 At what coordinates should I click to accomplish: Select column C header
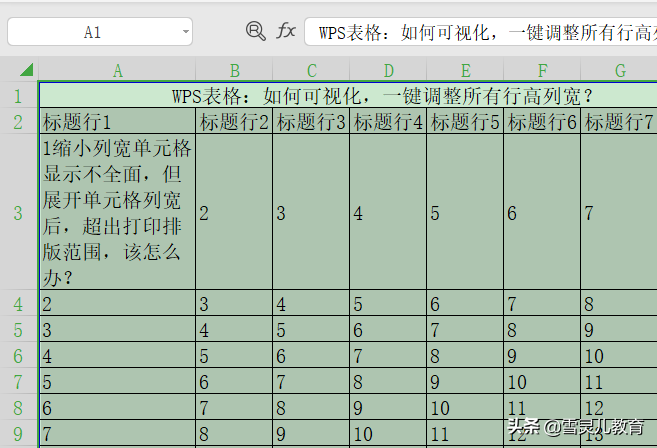tap(311, 70)
